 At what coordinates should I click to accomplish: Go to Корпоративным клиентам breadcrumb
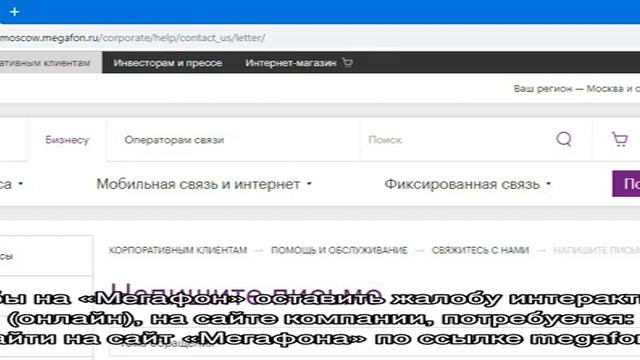point(178,250)
